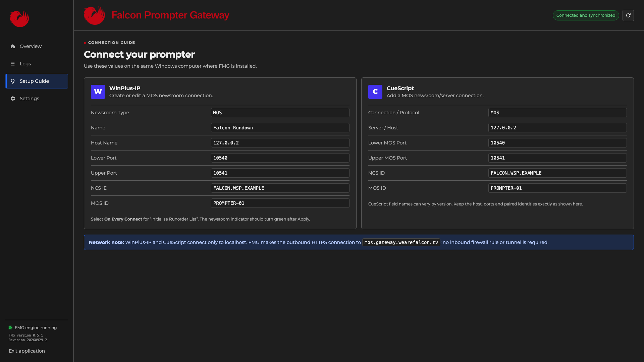Click the Falcon Prompter Gateway title

click(x=170, y=15)
